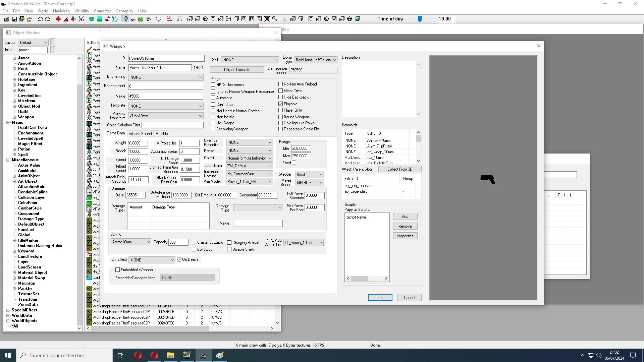
Task: Enable NPCs Use Ammo flag
Action: click(213, 85)
